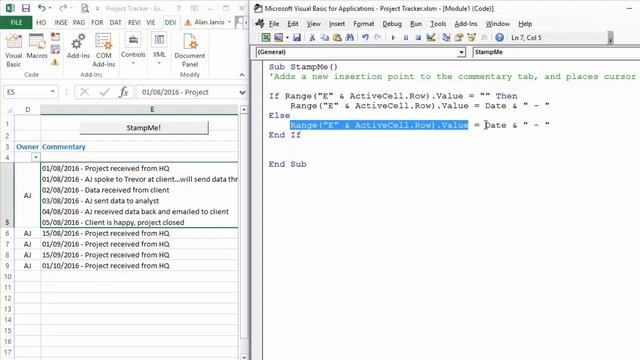Open the Tools menu in VBA editor
This screenshot has height=360, width=640.
(x=438, y=24)
